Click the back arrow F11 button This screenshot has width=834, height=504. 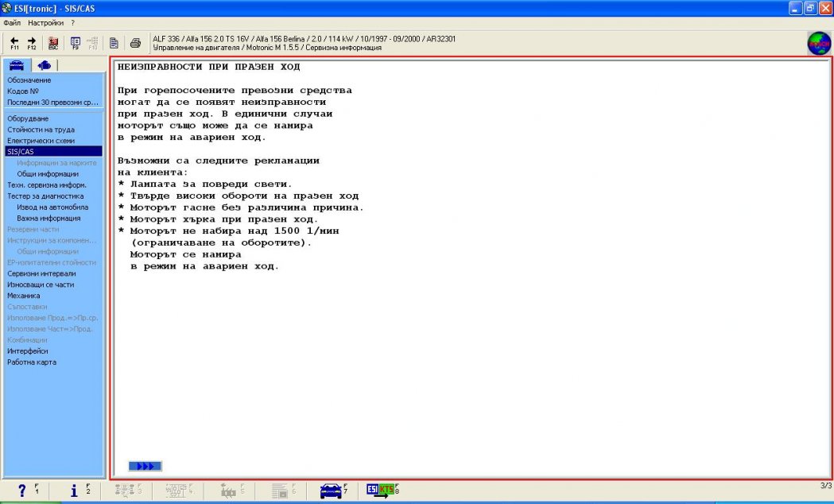pos(14,43)
